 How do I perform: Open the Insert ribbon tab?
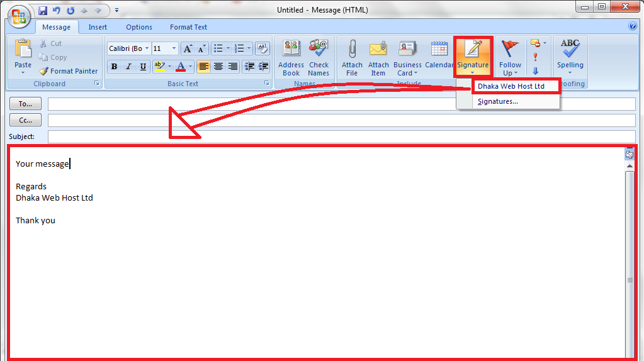coord(98,27)
